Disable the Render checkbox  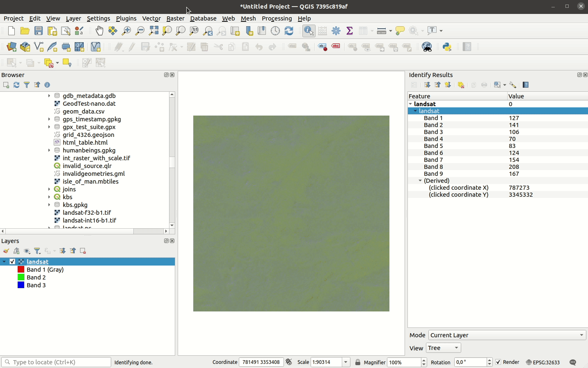(x=498, y=362)
